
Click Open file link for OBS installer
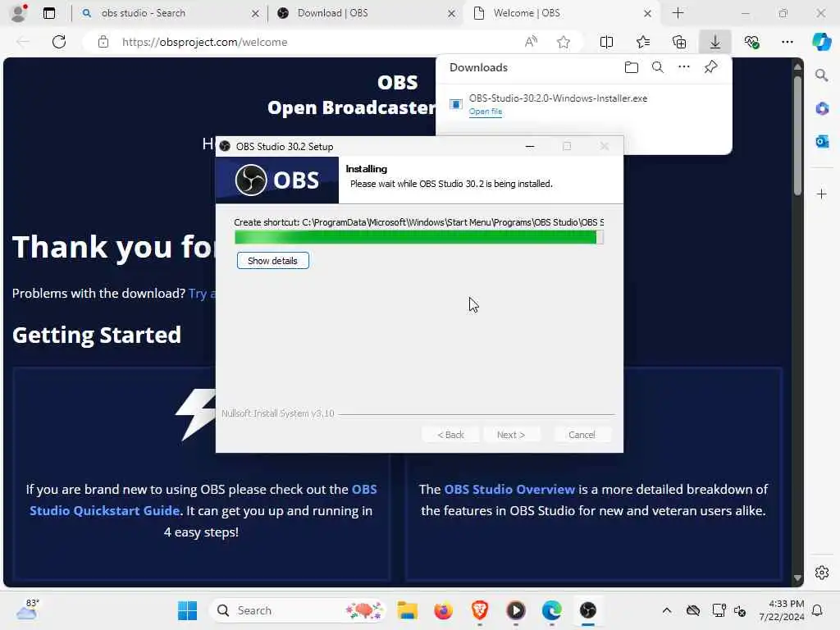pyautogui.click(x=486, y=112)
